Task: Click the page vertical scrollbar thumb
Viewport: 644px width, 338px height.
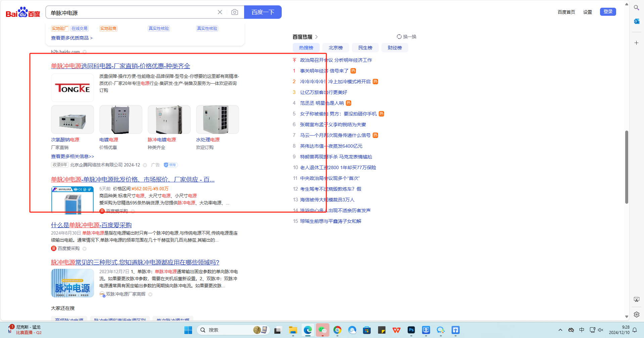Action: [x=627, y=167]
